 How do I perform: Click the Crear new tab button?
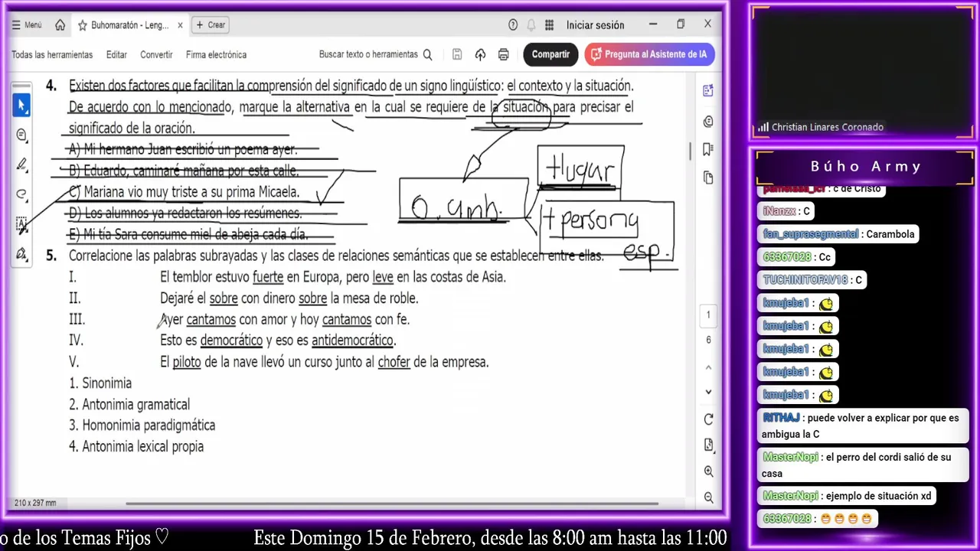pyautogui.click(x=211, y=25)
